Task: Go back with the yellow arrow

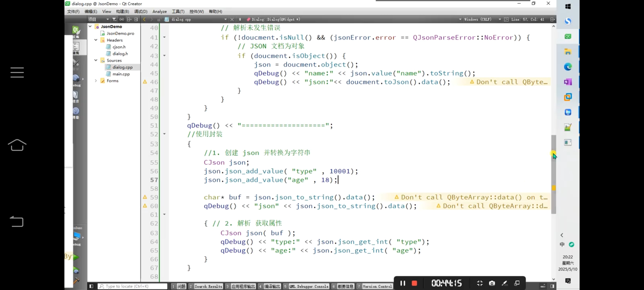Action: tap(144, 19)
